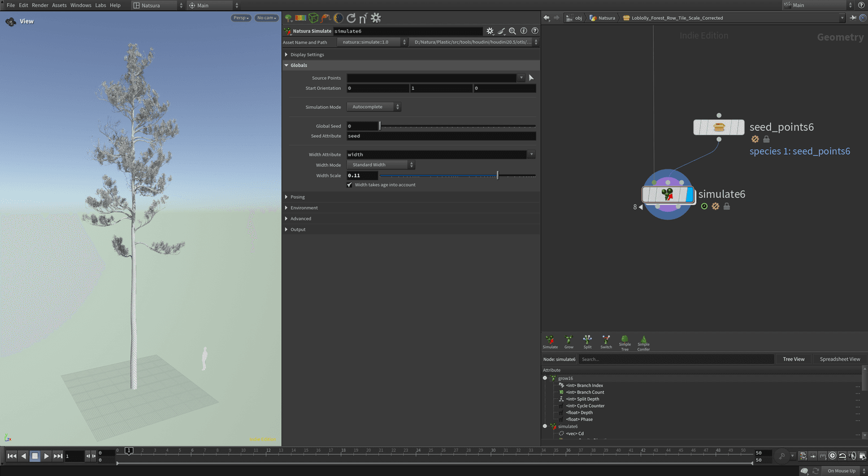
Task: Open the Help menu
Action: tap(115, 5)
